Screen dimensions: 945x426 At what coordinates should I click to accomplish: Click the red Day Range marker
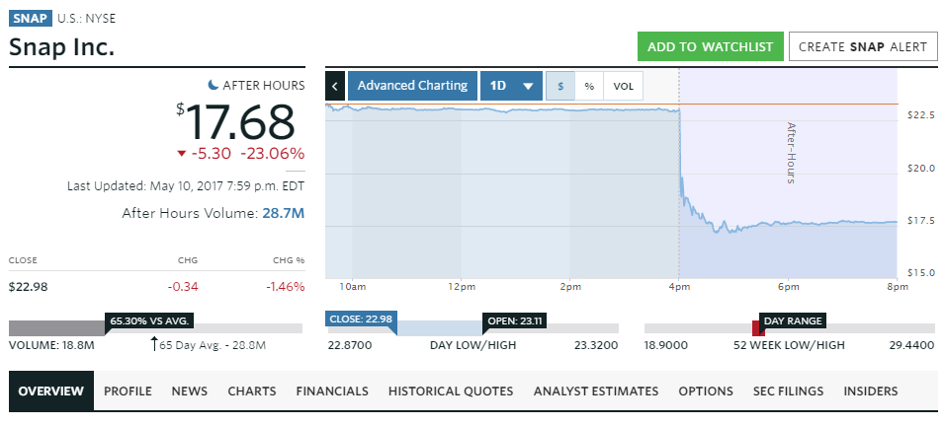click(758, 328)
